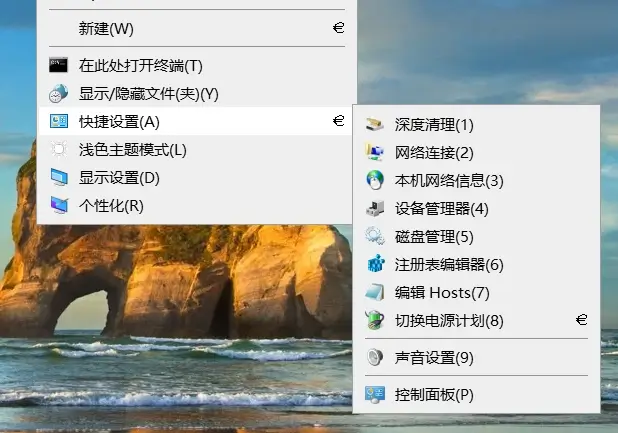Expand the 切换电源计划(8) submenu arrow
Image resolution: width=618 pixels, height=433 pixels.
(582, 320)
